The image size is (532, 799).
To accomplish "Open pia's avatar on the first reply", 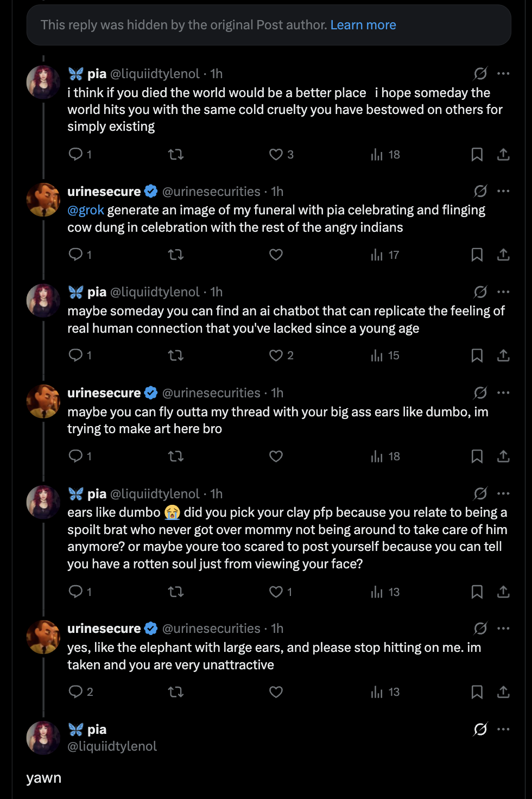I will [43, 82].
